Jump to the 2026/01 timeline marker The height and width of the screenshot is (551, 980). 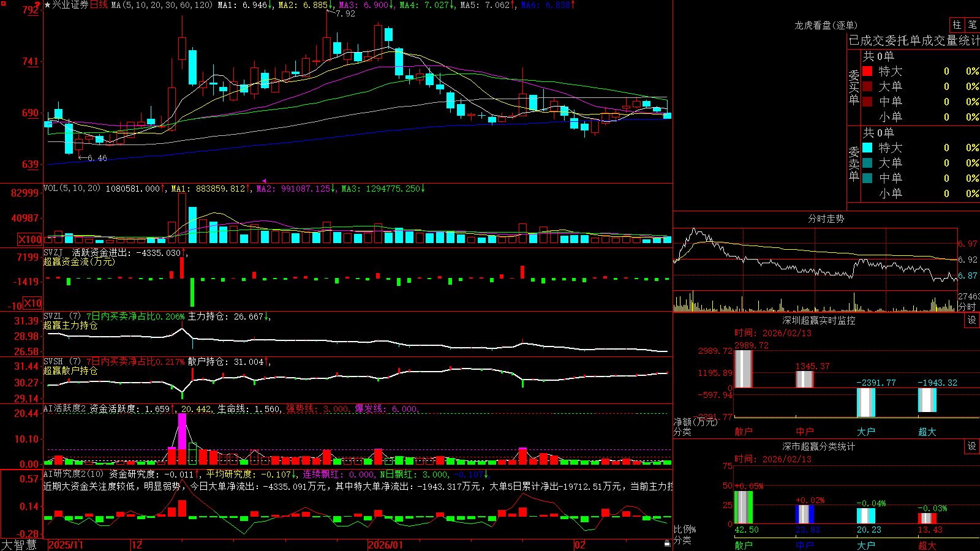386,545
